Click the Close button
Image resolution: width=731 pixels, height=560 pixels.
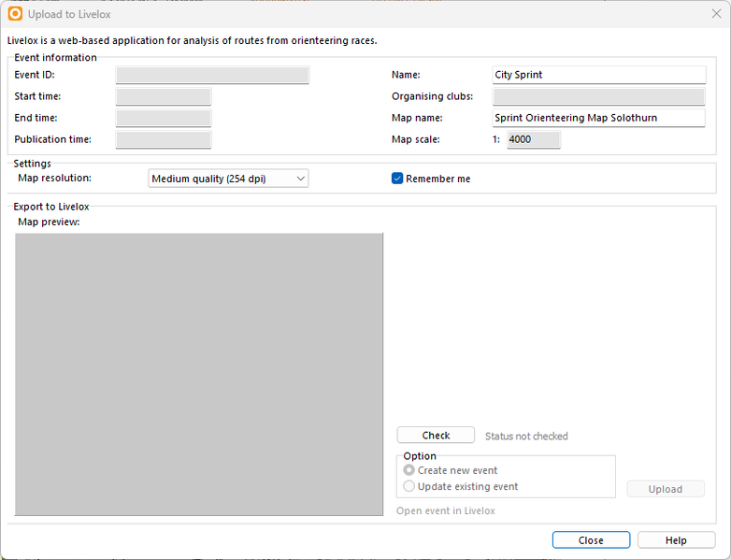click(591, 540)
